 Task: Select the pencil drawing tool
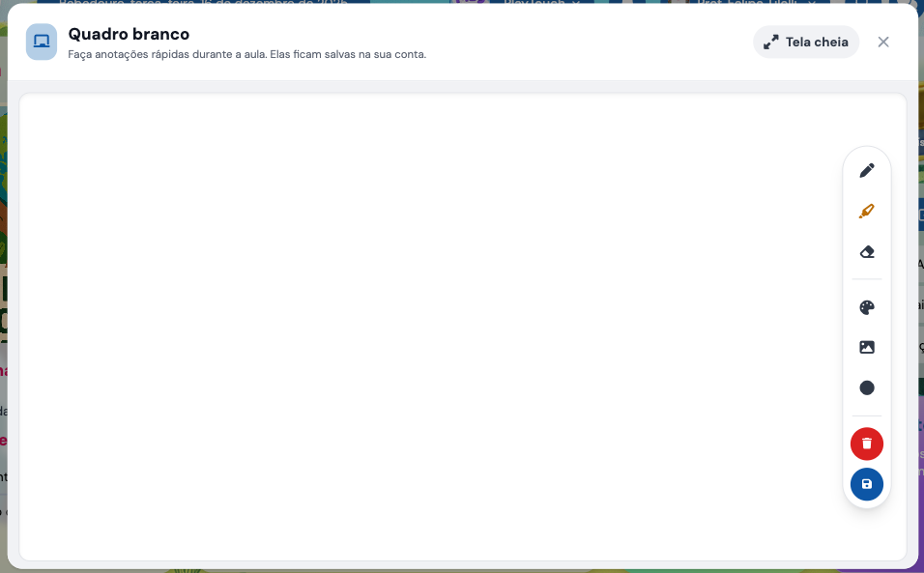pos(867,171)
